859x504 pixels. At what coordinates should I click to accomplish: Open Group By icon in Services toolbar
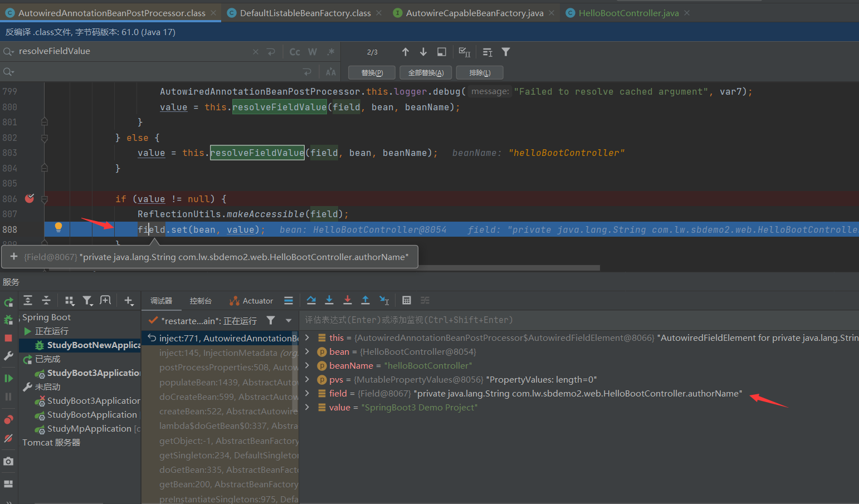[x=69, y=301]
